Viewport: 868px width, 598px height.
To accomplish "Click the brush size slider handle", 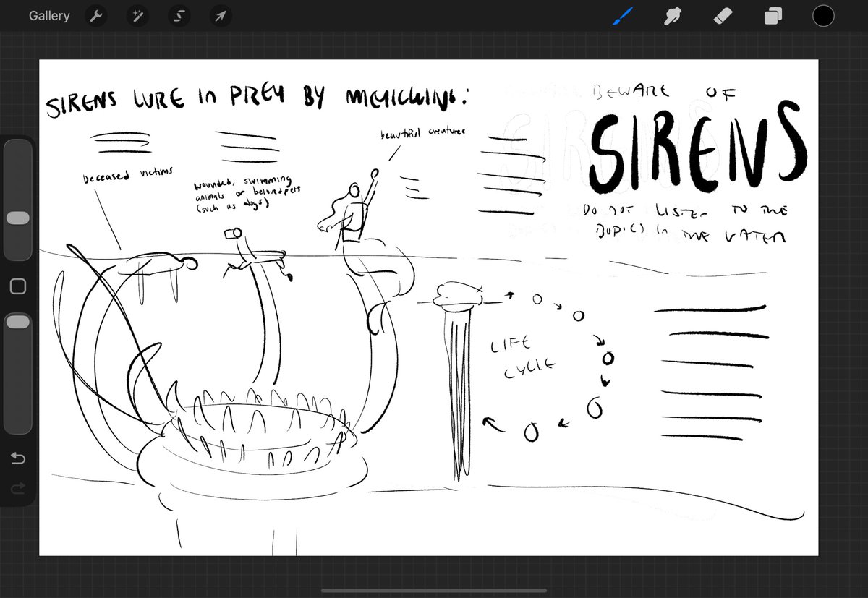I will tap(18, 218).
